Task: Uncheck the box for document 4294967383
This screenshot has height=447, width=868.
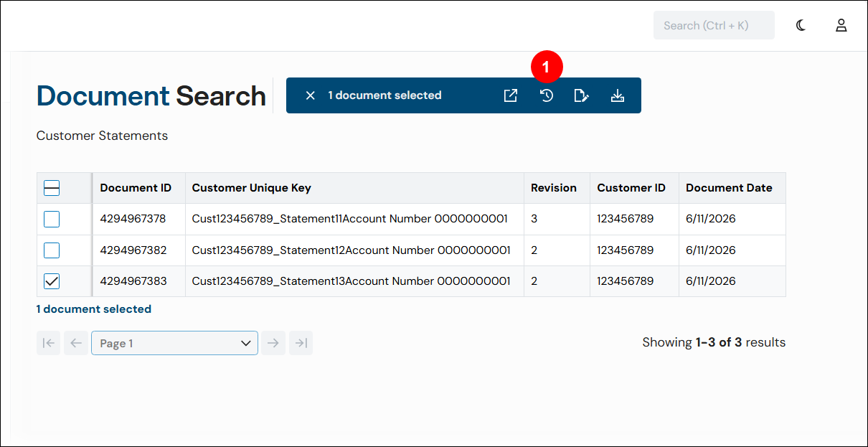Action: tap(52, 281)
